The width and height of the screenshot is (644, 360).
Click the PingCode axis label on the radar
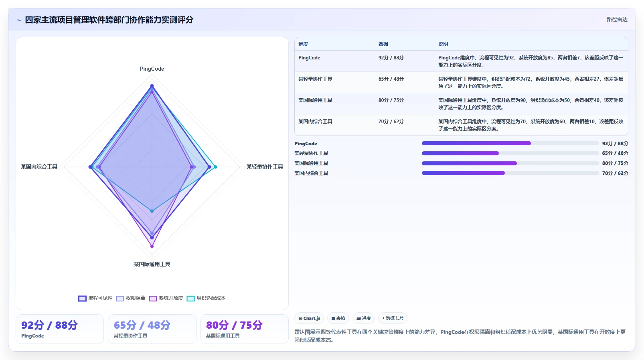coord(152,69)
